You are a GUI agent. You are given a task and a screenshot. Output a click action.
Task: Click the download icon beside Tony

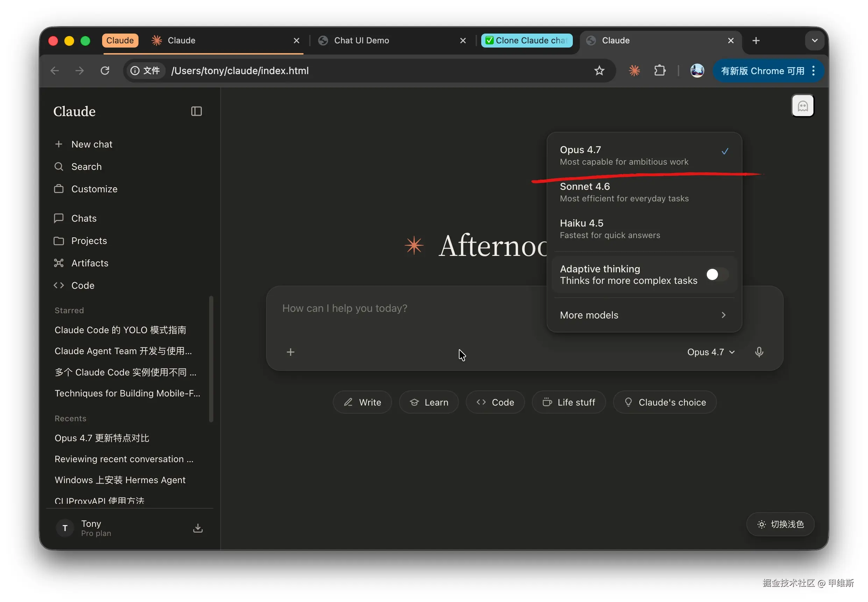(198, 528)
